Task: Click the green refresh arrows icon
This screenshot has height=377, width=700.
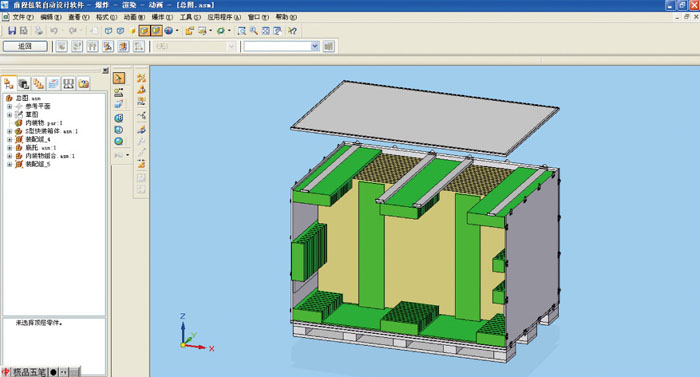Action: [221, 30]
